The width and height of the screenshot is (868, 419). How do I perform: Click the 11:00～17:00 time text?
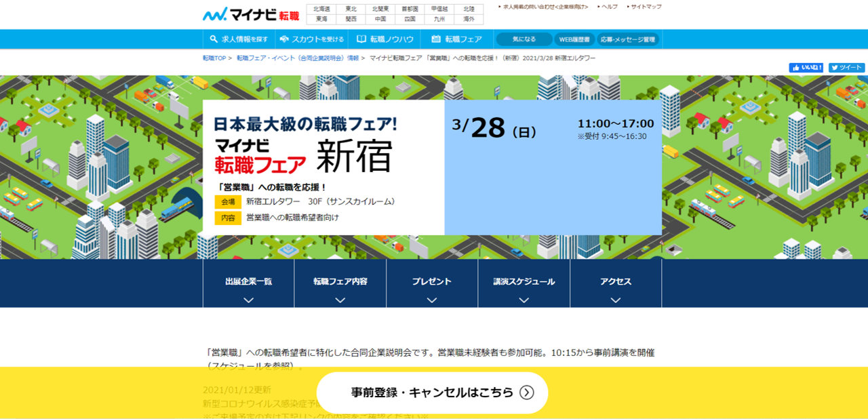616,123
